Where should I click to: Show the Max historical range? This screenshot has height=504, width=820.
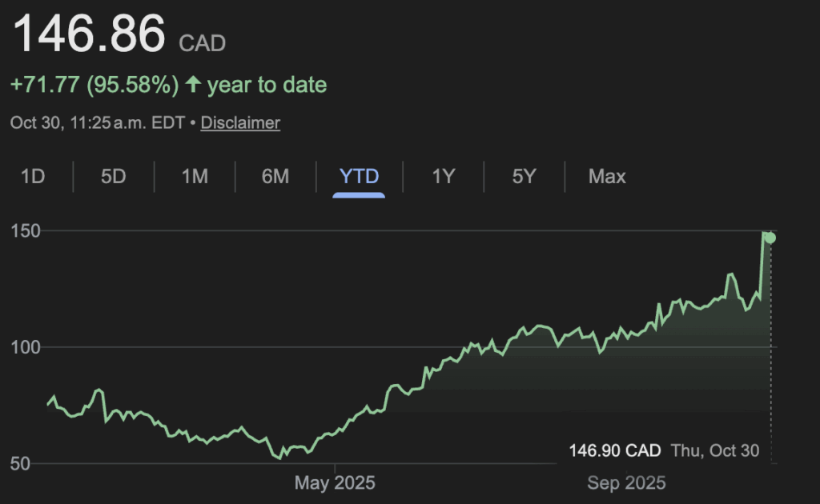tap(607, 176)
